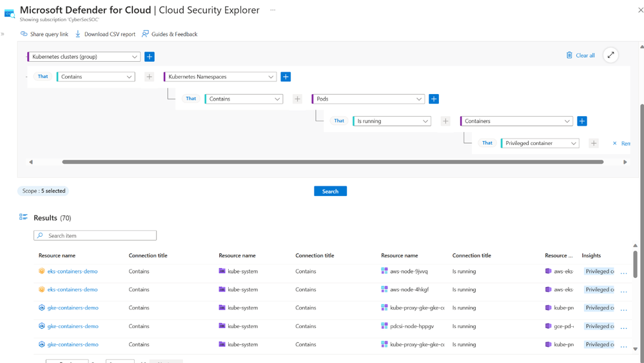
Task: Click in the Search item field
Action: pyautogui.click(x=95, y=235)
